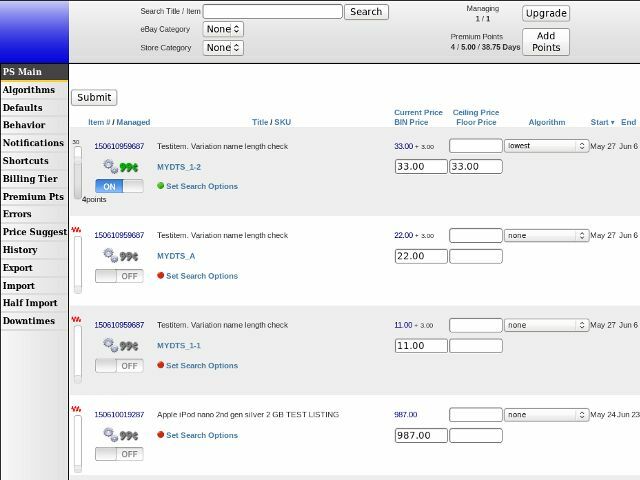
Task: Switch on the Apple iPod nano listing toggle
Action: coord(119,454)
